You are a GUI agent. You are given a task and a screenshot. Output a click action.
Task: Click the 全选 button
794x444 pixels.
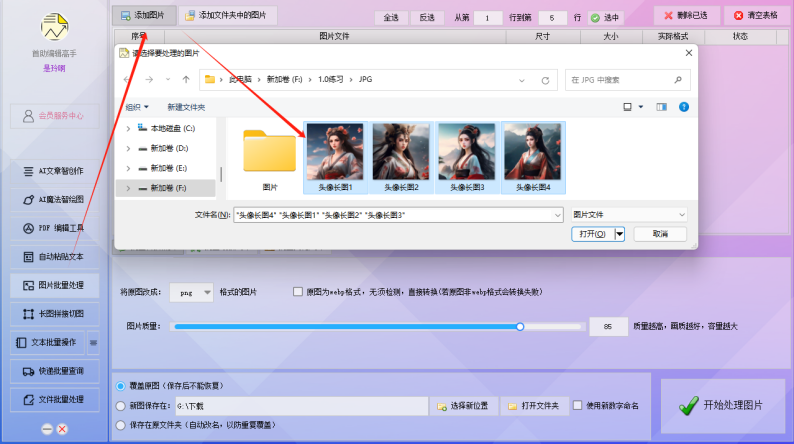pyautogui.click(x=391, y=18)
